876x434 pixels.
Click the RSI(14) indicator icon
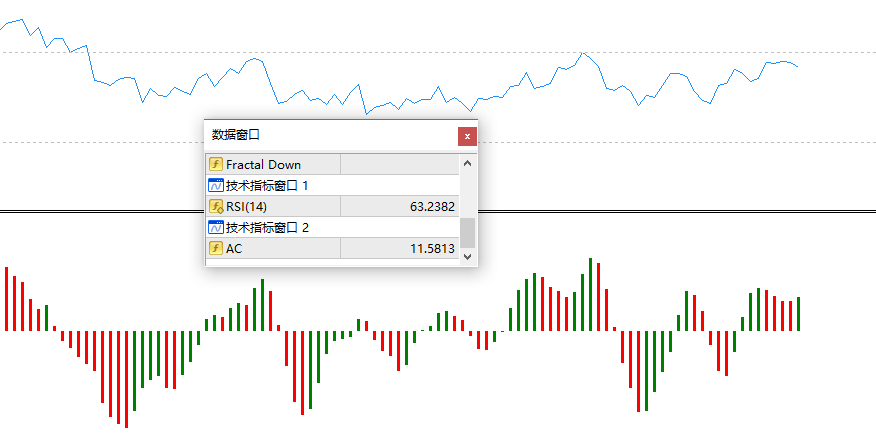click(215, 206)
